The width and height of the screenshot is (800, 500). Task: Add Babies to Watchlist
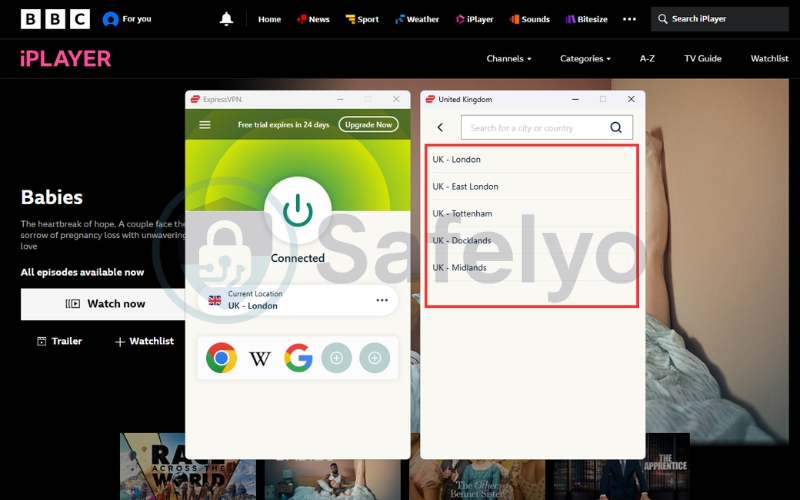pyautogui.click(x=144, y=341)
